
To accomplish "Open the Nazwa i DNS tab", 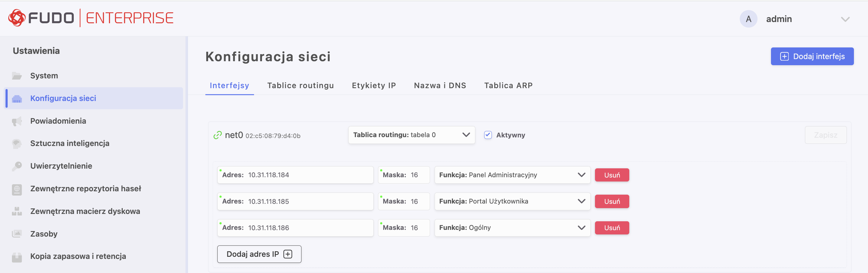I will (x=440, y=86).
